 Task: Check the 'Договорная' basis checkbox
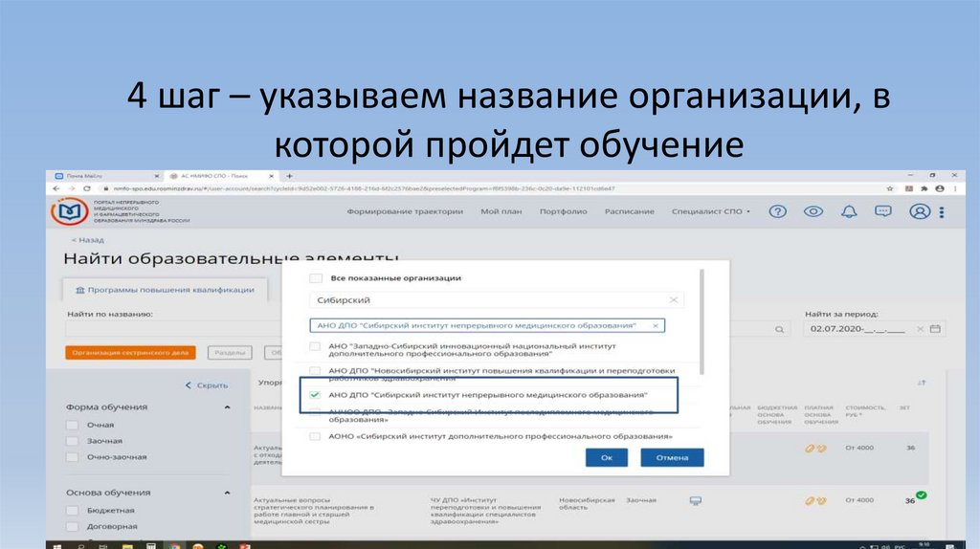click(73, 526)
